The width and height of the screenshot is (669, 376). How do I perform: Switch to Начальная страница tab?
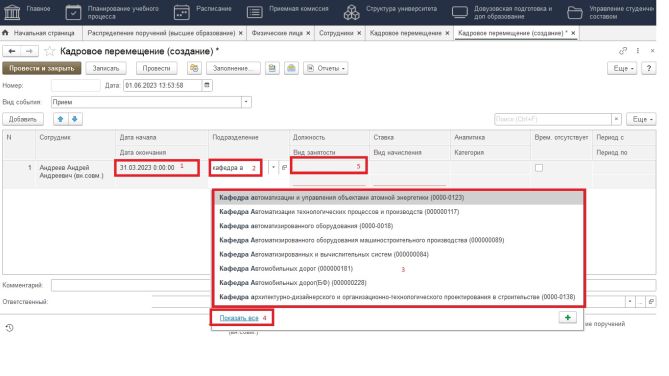tap(39, 33)
